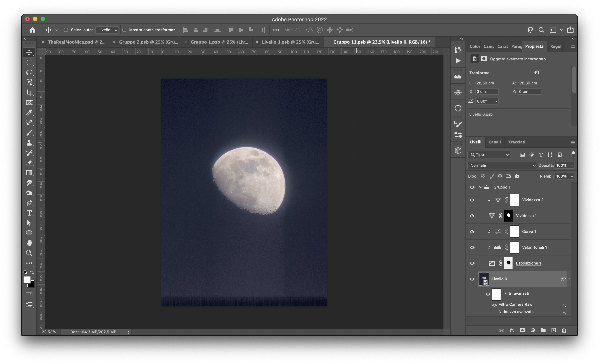Screen dimensions: 599x364
Task: Select the Eraser tool
Action: click(x=29, y=163)
